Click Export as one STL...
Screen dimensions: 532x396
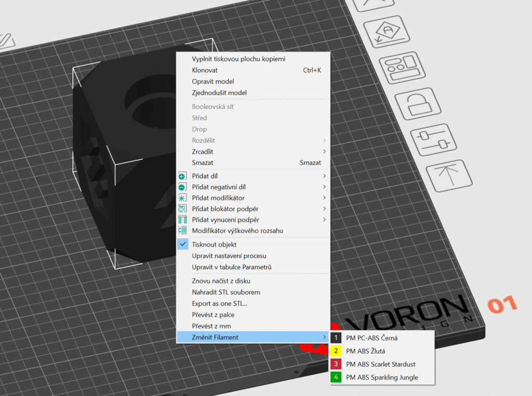[219, 304]
